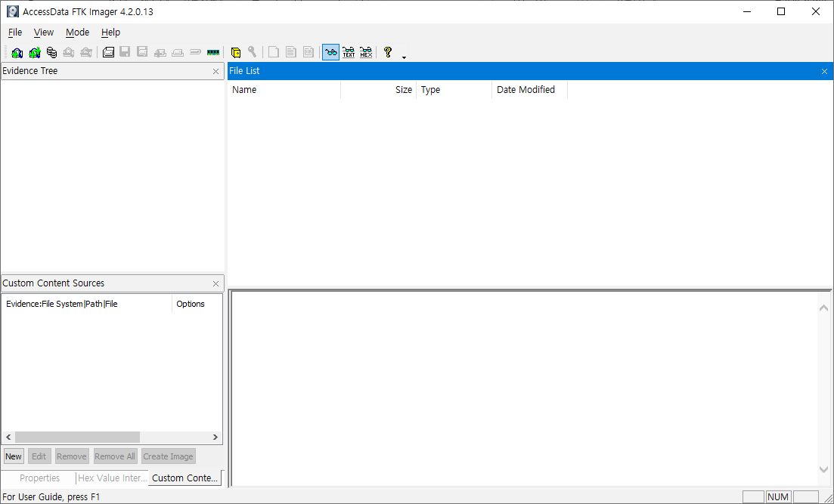Open the File menu
The image size is (834, 504).
point(15,32)
